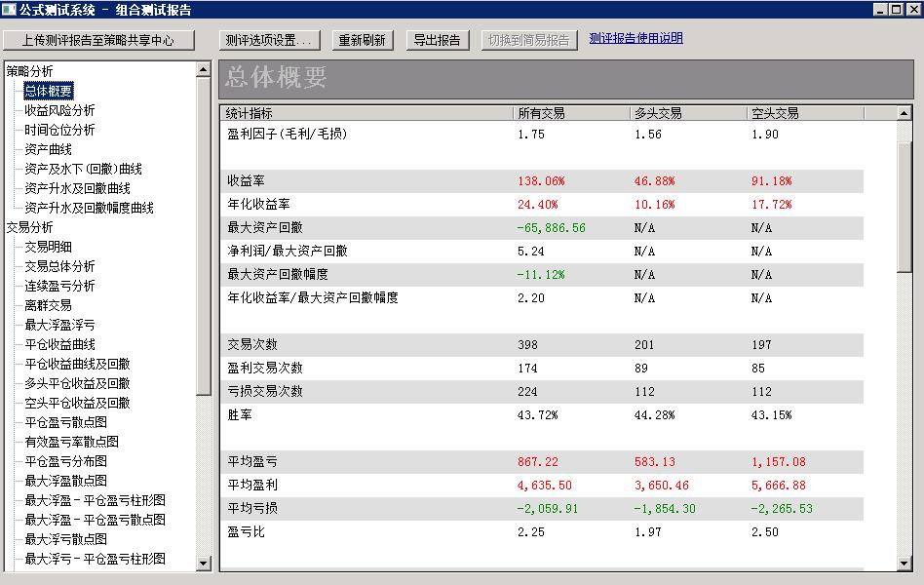The width and height of the screenshot is (924, 585).
Task: Click the 重新刷新 button
Action: (x=362, y=40)
